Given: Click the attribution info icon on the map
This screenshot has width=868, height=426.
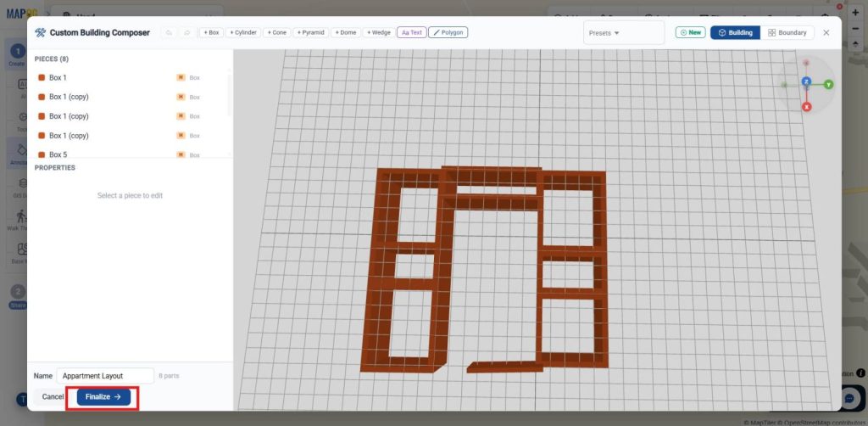Looking at the screenshot, I should pyautogui.click(x=861, y=373).
